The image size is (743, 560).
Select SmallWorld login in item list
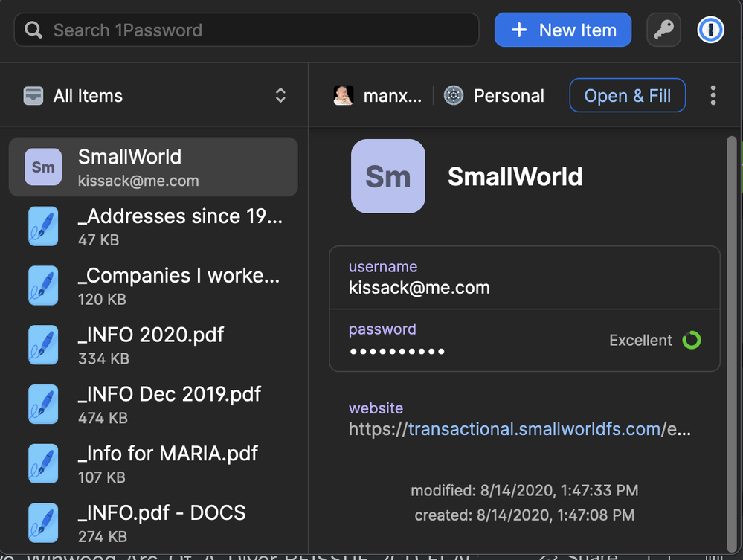(153, 167)
